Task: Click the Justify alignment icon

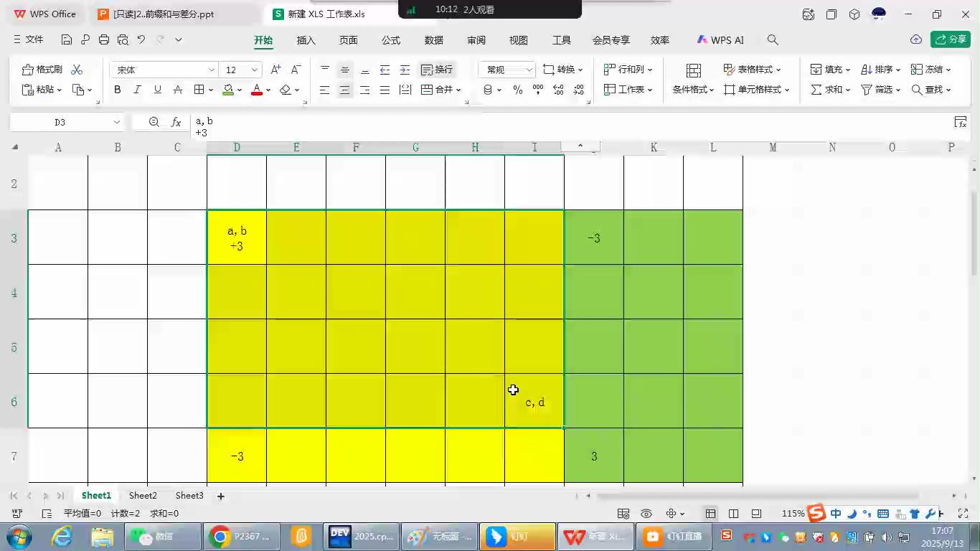Action: [x=385, y=90]
